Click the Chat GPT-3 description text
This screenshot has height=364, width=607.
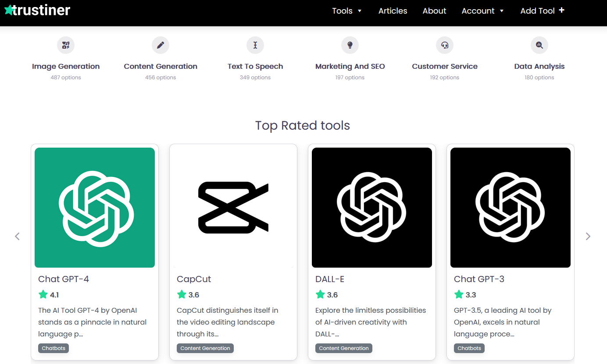pos(503,322)
